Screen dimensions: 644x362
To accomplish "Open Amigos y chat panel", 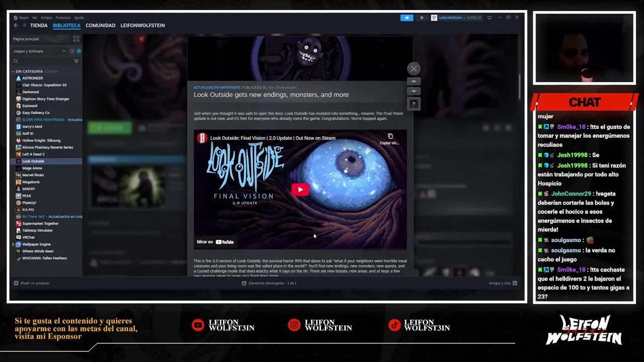I will point(503,283).
